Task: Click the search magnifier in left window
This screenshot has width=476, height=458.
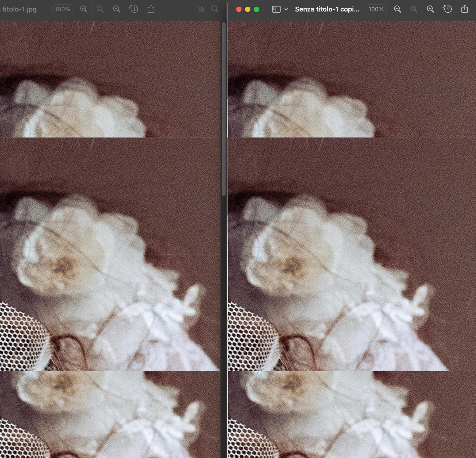Action: [215, 9]
